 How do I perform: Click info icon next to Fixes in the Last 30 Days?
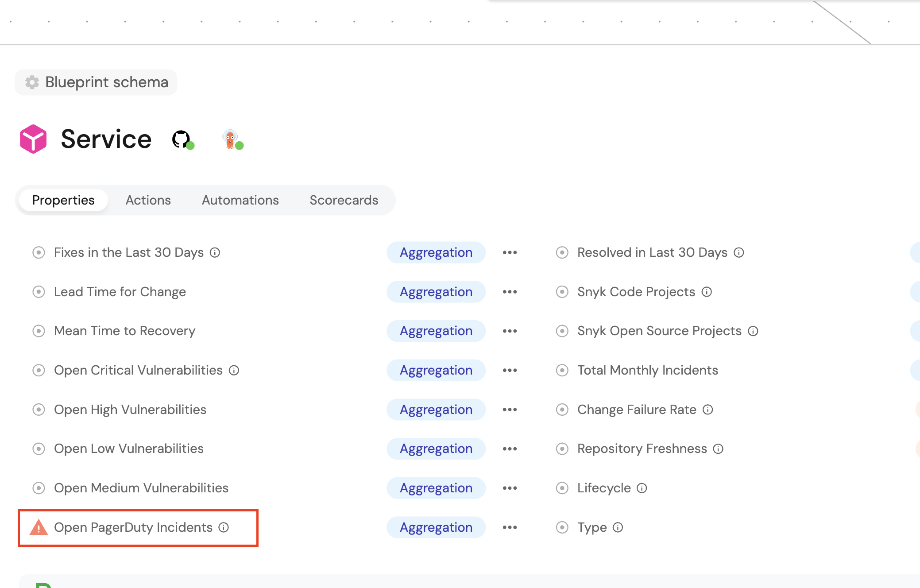tap(215, 252)
